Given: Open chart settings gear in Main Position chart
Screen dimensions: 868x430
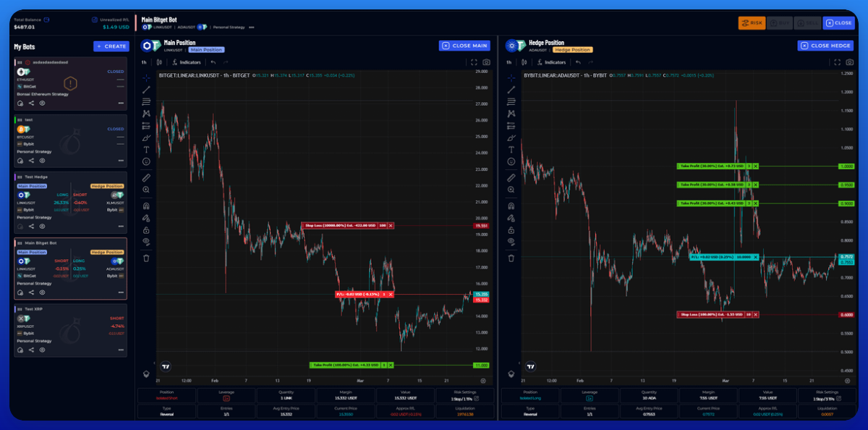Looking at the screenshot, I should point(483,380).
